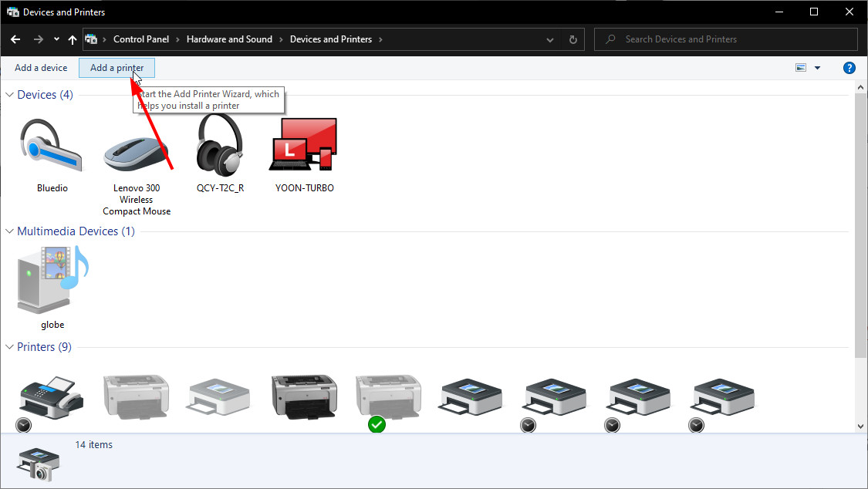Navigate to Control Panel breadcrumb
This screenshot has height=489, width=868.
pyautogui.click(x=141, y=39)
